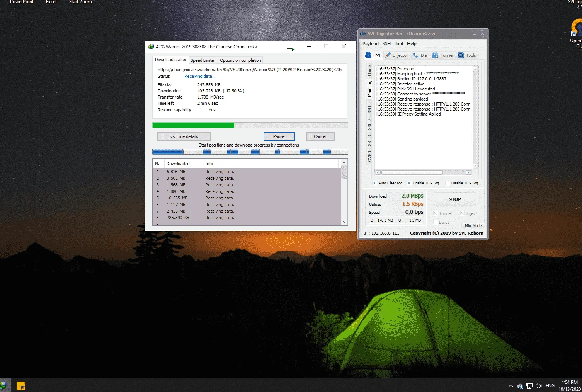Open the Sticky Notes taskbar icon

click(x=21, y=385)
